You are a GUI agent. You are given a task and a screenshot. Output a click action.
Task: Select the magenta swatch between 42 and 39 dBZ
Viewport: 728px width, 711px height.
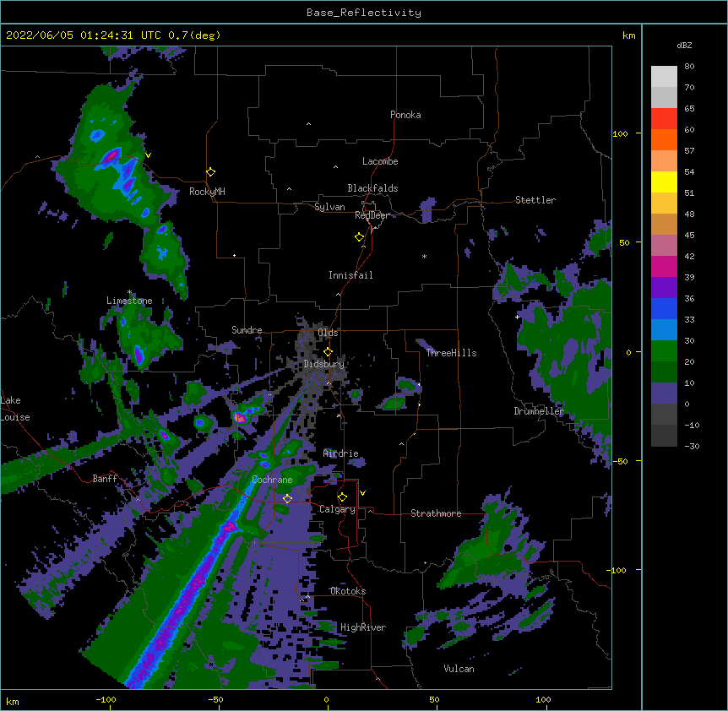(664, 267)
